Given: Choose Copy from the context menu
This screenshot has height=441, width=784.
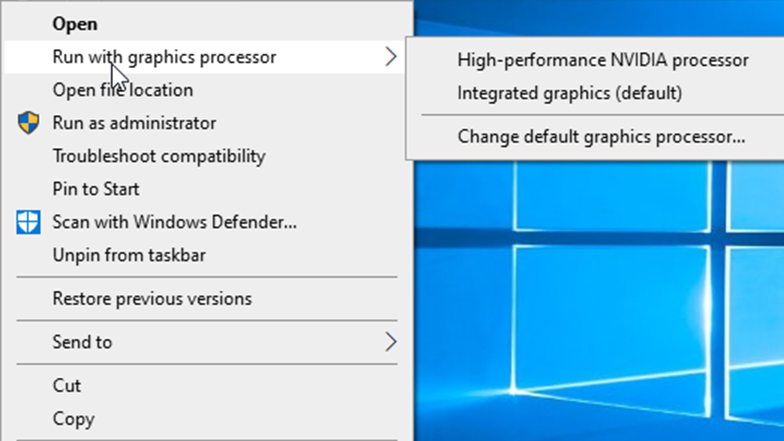Looking at the screenshot, I should [73, 418].
